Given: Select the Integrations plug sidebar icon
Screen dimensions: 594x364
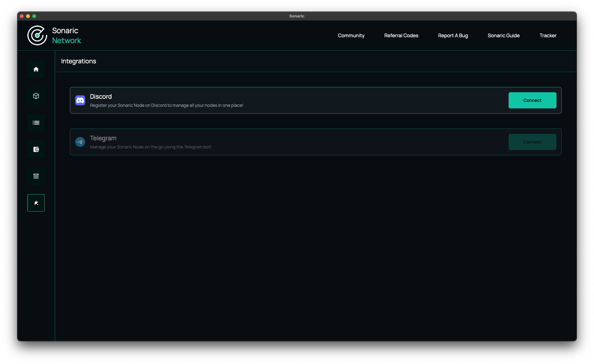Looking at the screenshot, I should [x=36, y=203].
